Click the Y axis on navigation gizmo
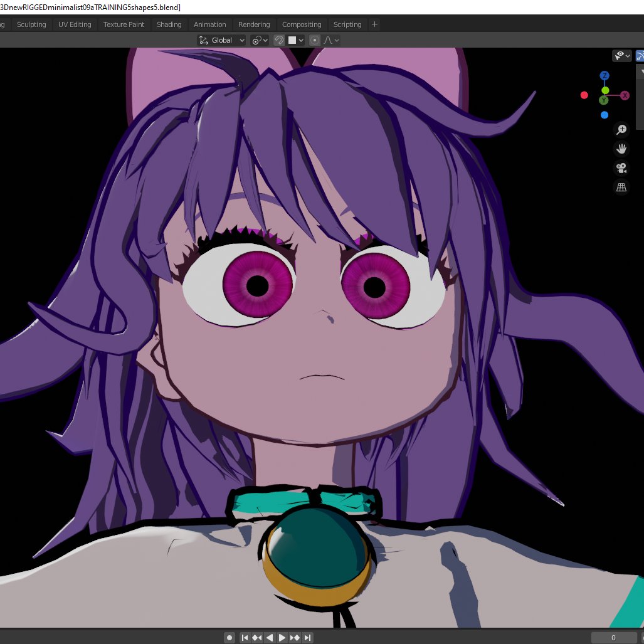 [x=604, y=100]
